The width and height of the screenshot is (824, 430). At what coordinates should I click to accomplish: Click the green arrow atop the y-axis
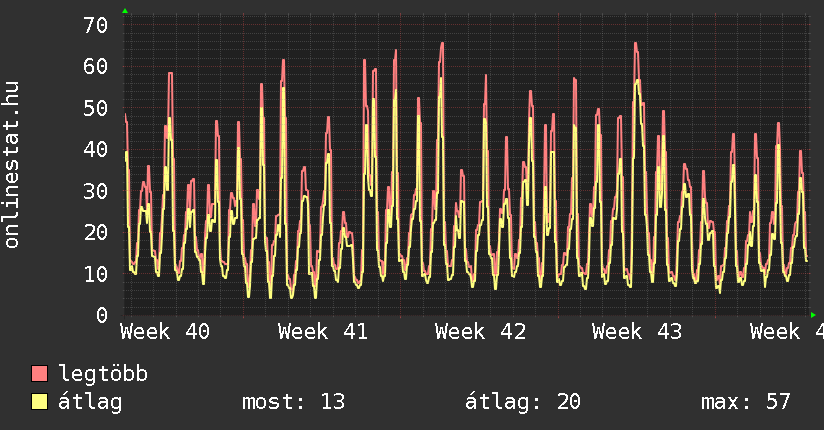click(124, 11)
